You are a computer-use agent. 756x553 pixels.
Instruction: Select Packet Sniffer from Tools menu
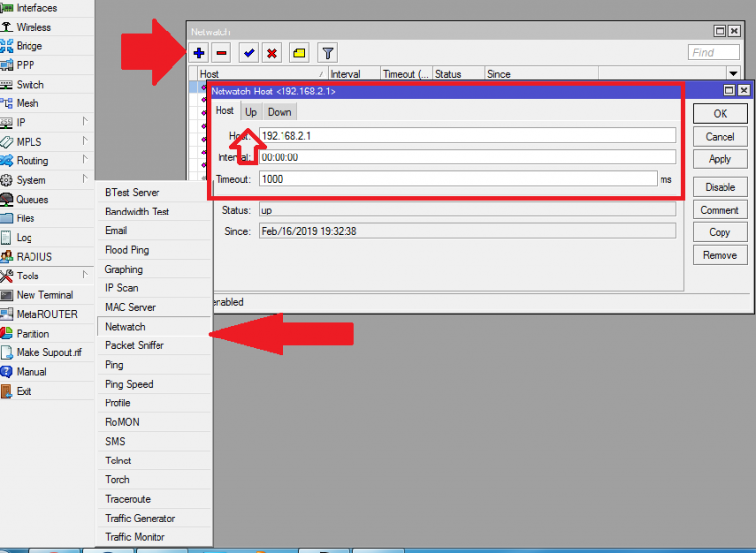tap(135, 345)
